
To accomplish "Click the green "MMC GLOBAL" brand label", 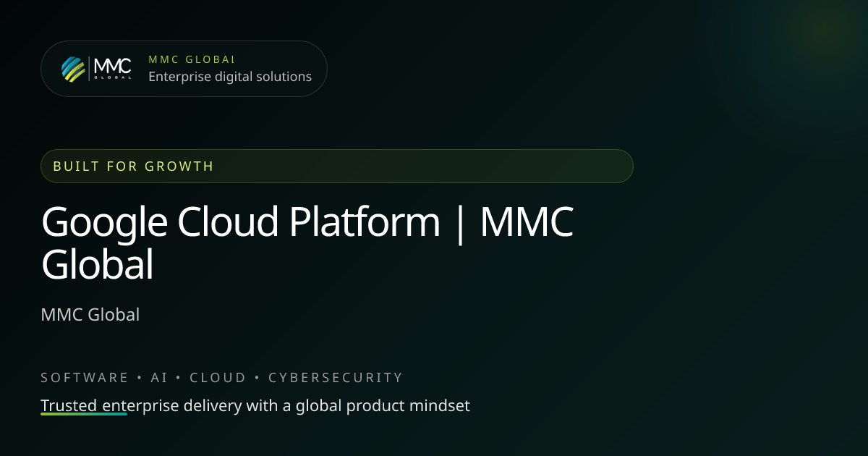I will [x=192, y=59].
